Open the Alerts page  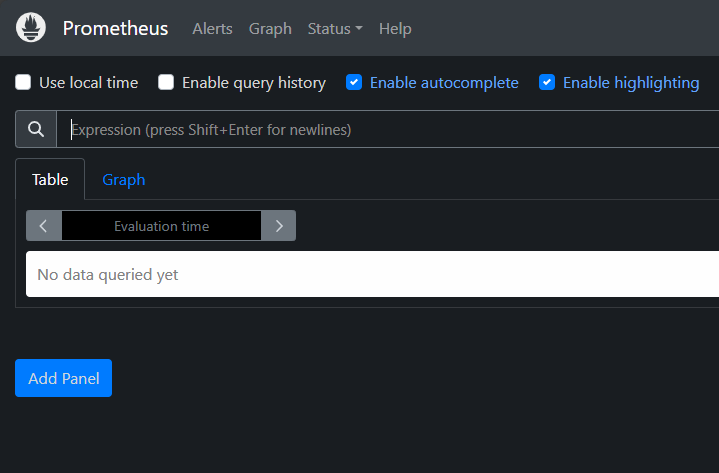(x=212, y=28)
